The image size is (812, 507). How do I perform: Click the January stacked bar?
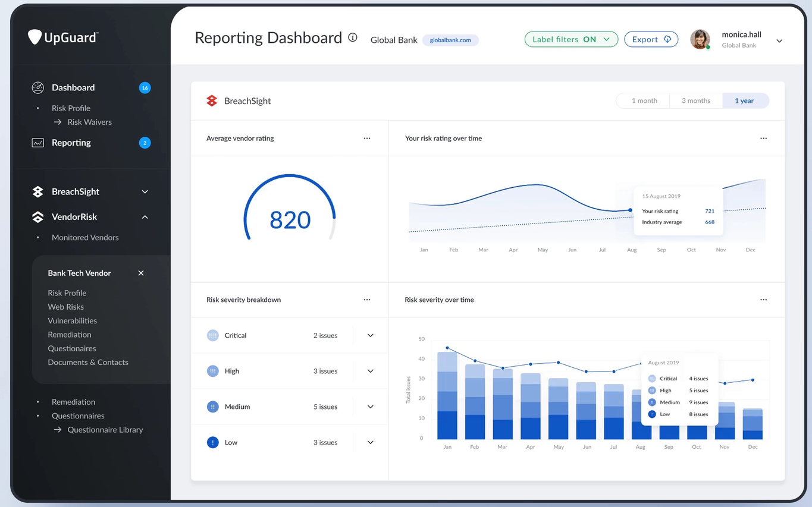447,396
